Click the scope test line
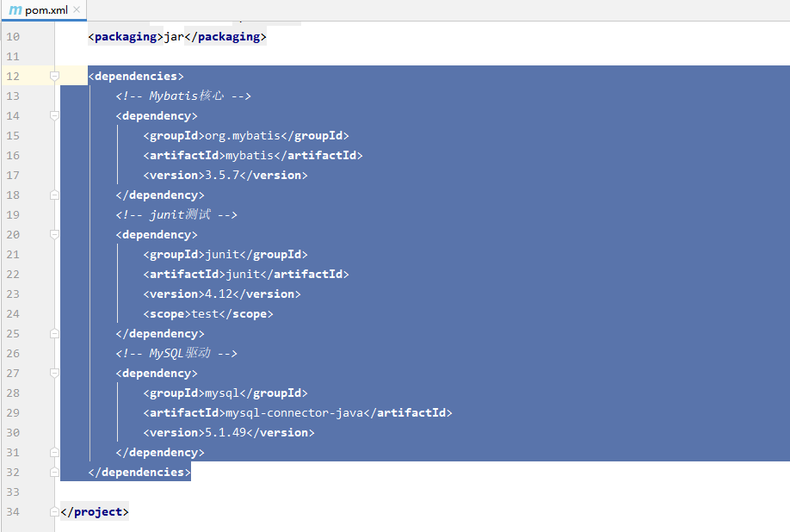This screenshot has width=790, height=532. [x=208, y=314]
